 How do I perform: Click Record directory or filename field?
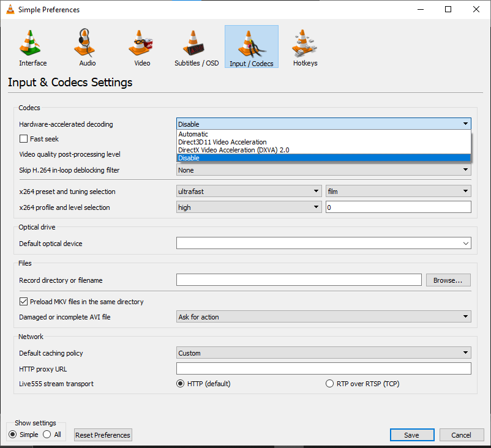pyautogui.click(x=299, y=280)
